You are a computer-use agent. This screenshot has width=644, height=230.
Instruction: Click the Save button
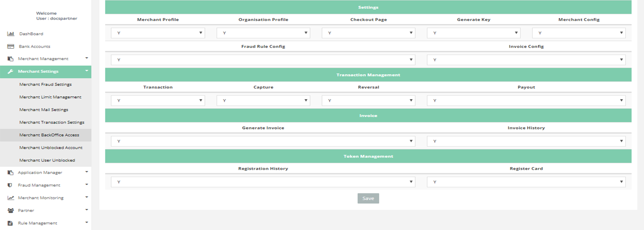(368, 198)
